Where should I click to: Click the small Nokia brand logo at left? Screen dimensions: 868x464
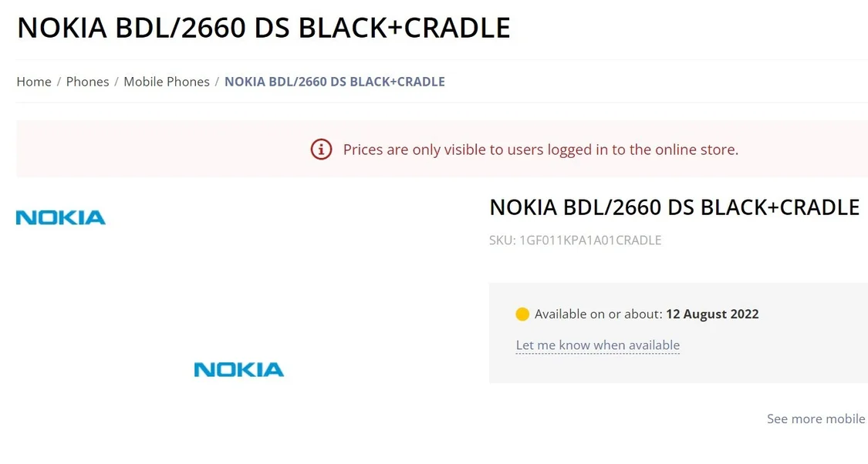pyautogui.click(x=61, y=218)
